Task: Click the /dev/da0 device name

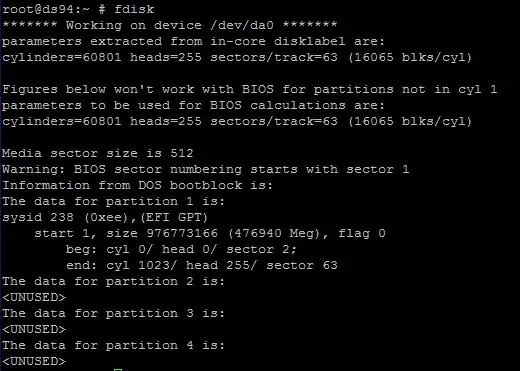Action: tap(242, 25)
